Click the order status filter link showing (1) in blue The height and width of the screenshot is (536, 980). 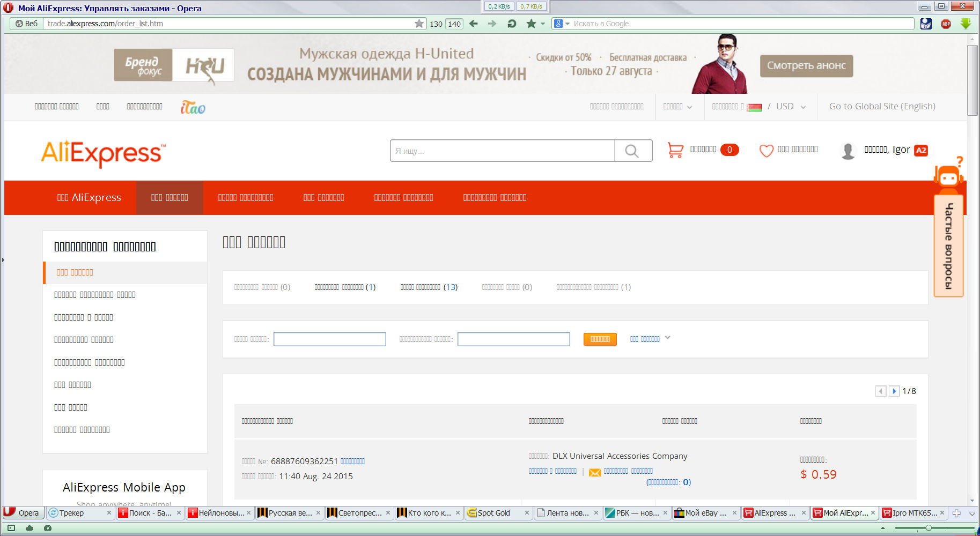(x=345, y=287)
